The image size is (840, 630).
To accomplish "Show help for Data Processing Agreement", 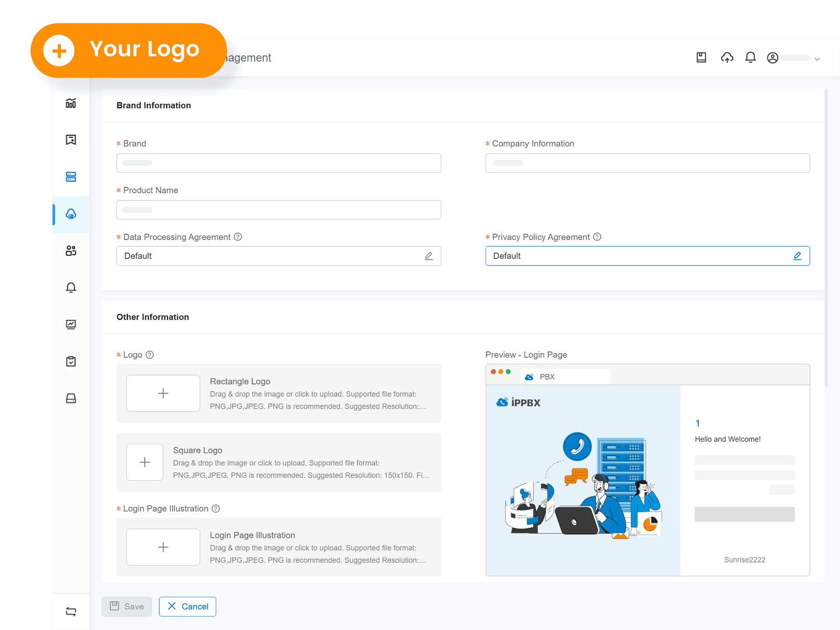I will pyautogui.click(x=238, y=237).
